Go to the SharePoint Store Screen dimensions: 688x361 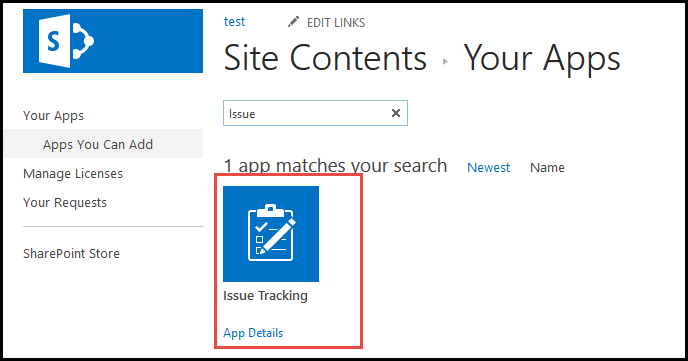[x=71, y=254]
